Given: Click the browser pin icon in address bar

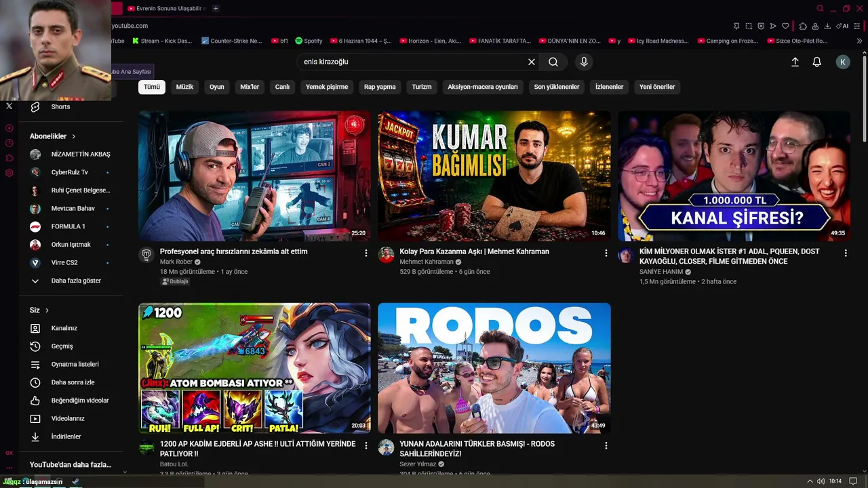Looking at the screenshot, I should click(736, 26).
